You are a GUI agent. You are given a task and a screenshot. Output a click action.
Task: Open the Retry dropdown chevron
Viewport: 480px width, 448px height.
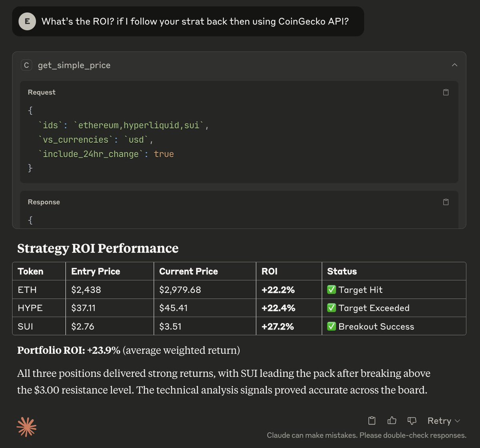[458, 421]
